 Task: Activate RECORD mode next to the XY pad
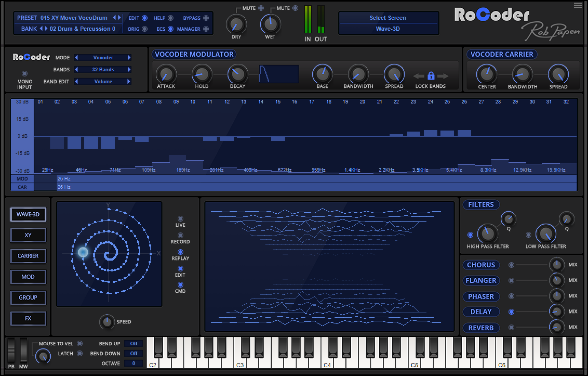pos(181,235)
